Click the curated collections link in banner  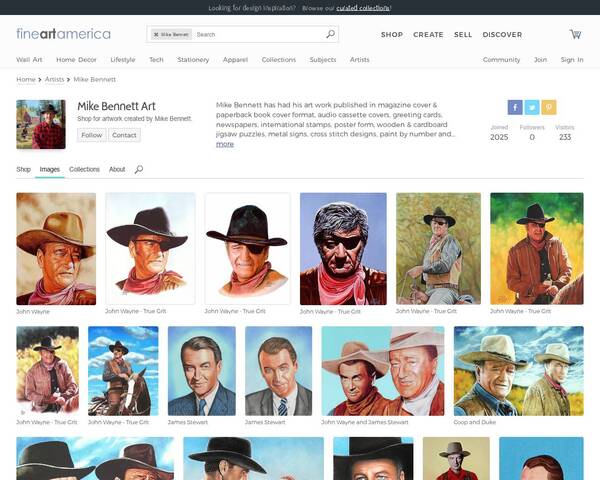click(x=363, y=8)
